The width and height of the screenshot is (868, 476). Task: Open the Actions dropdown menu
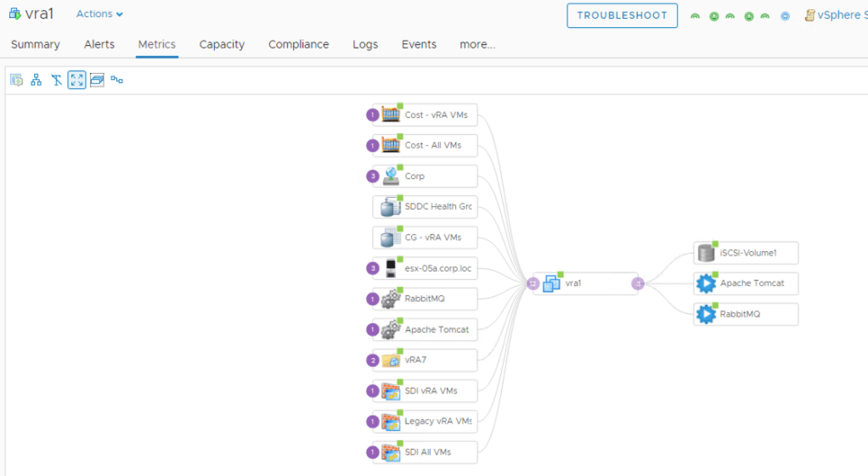pyautogui.click(x=99, y=14)
